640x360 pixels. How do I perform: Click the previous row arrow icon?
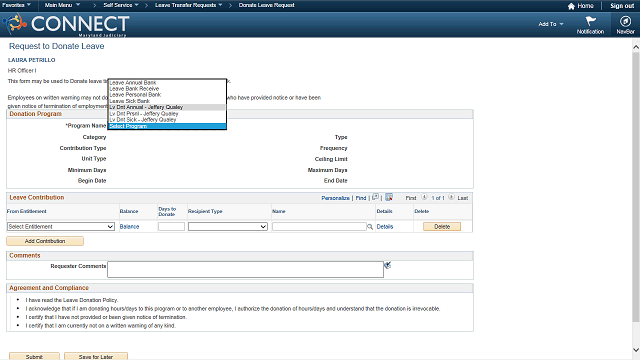point(424,197)
